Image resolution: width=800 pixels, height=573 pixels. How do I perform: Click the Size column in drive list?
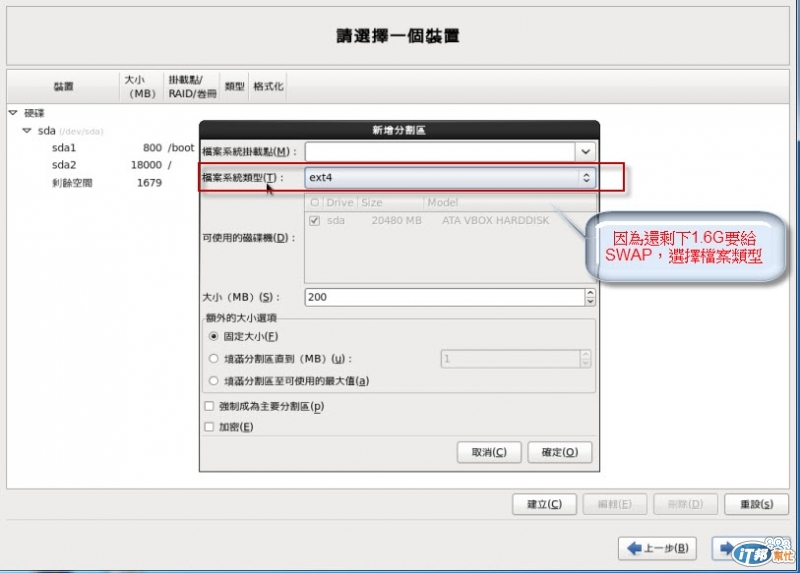tap(390, 203)
